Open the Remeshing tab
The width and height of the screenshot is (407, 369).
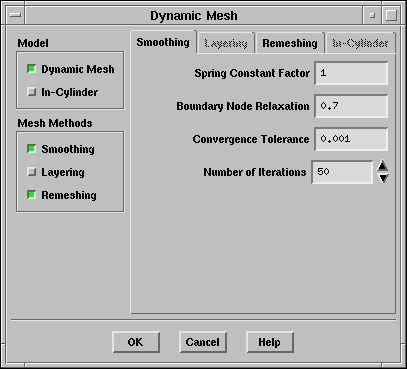click(290, 43)
